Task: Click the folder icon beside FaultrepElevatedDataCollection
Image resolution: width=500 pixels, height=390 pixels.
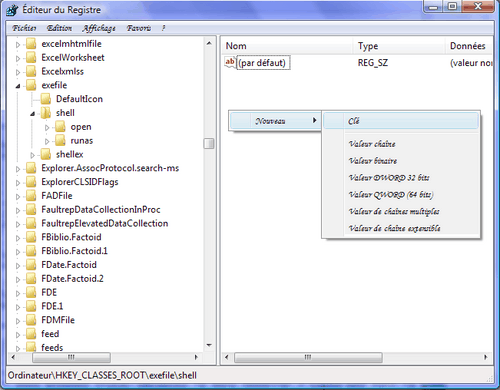Action: point(31,224)
